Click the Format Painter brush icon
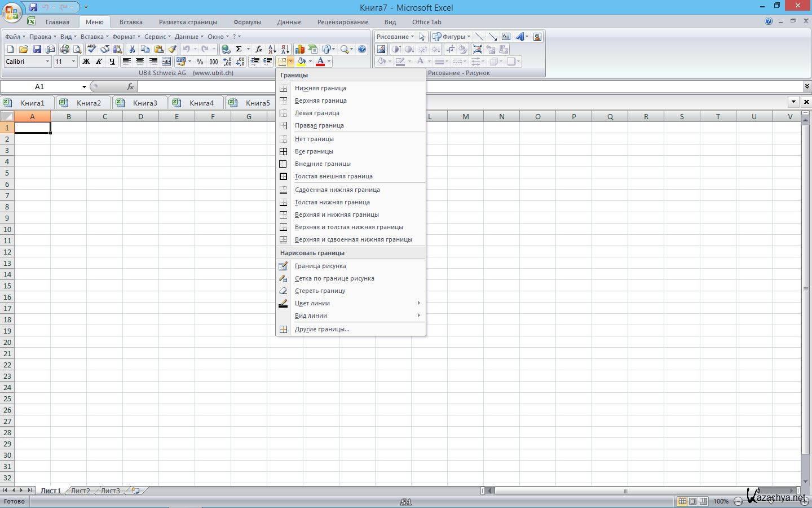 point(172,49)
